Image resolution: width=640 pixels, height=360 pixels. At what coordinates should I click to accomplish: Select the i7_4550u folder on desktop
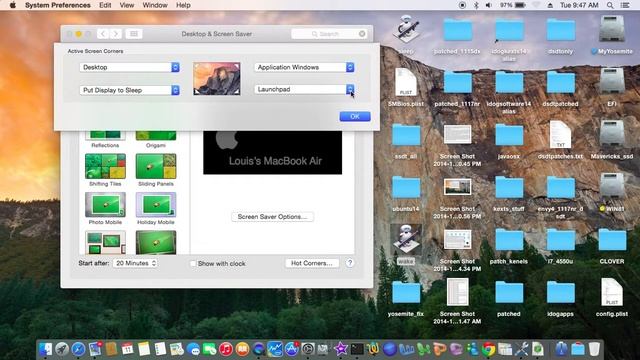[x=560, y=245]
